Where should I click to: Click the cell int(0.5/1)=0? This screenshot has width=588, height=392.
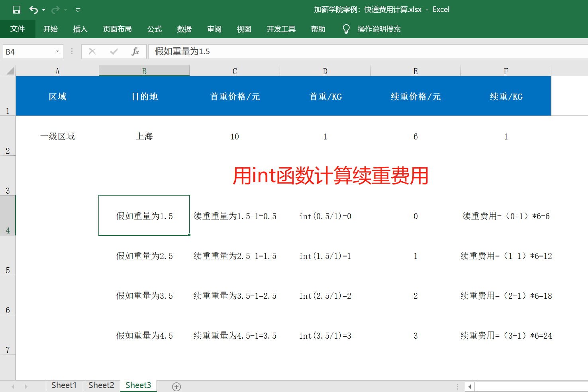[x=325, y=216]
